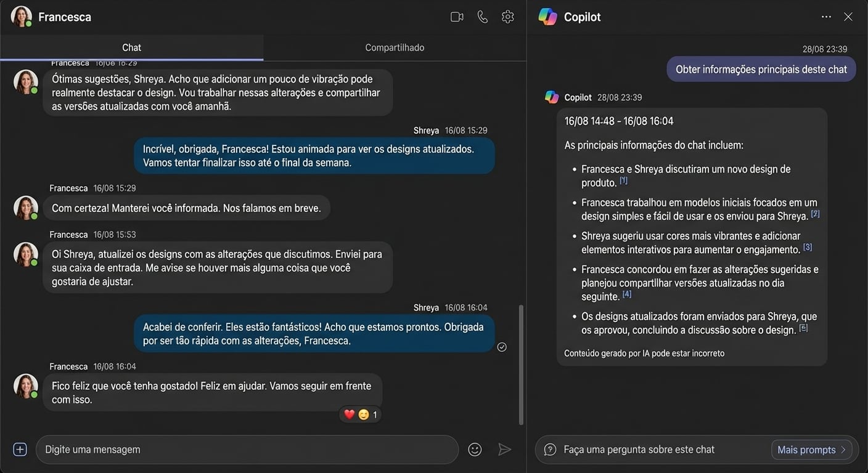Send the typed message
Image resolution: width=868 pixels, height=473 pixels.
coord(505,449)
